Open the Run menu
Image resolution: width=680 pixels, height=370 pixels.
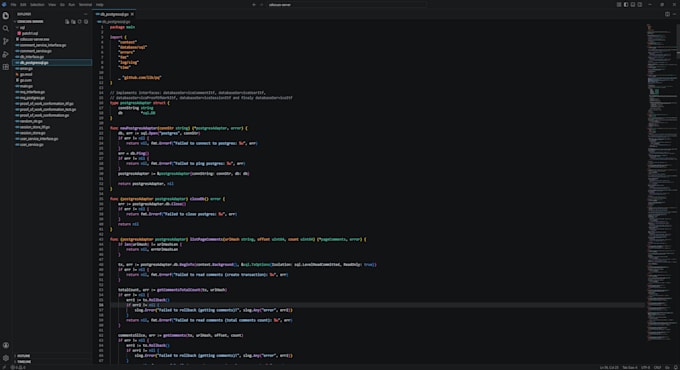pos(72,4)
